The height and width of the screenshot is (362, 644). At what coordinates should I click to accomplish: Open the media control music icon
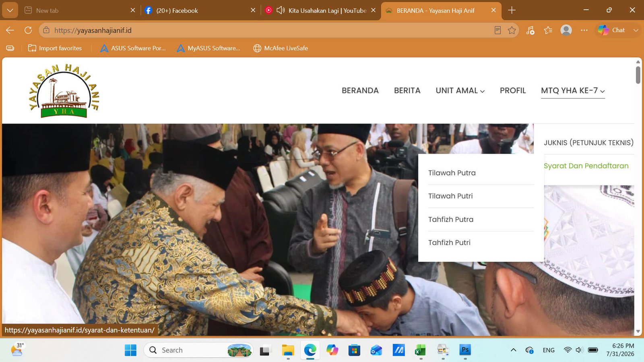pos(530,30)
